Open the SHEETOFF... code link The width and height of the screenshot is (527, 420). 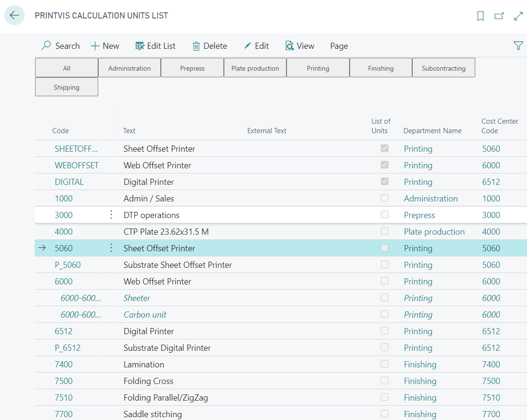pyautogui.click(x=76, y=148)
